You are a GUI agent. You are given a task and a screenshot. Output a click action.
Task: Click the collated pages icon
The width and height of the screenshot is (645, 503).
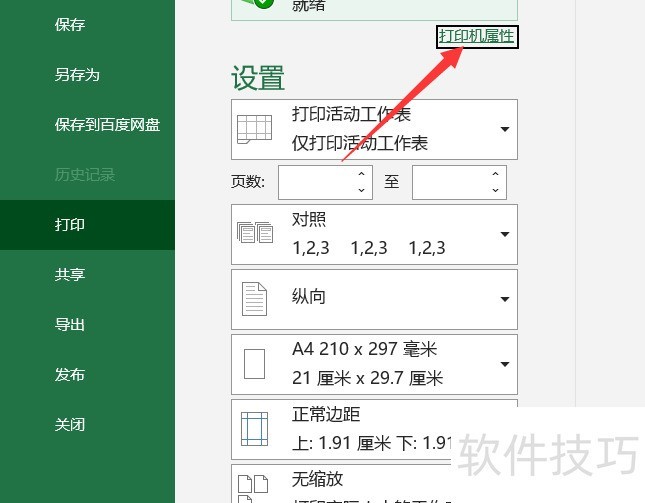255,232
